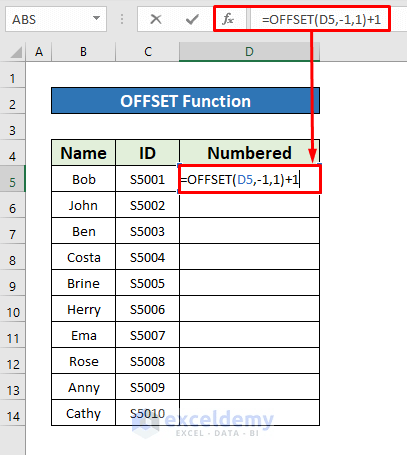This screenshot has height=455, width=407.
Task: Select empty Numbered cell in Costa's row
Action: 249,257
